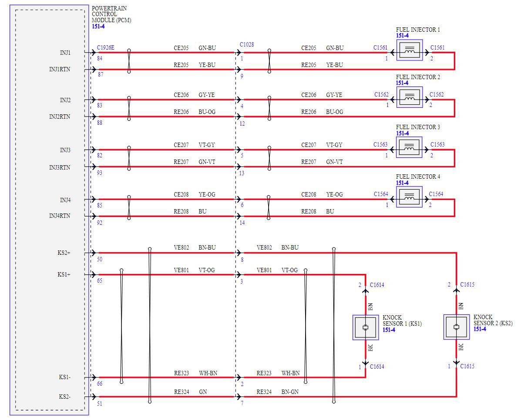Click the Fuel Injector 1 coil symbol

(409, 50)
